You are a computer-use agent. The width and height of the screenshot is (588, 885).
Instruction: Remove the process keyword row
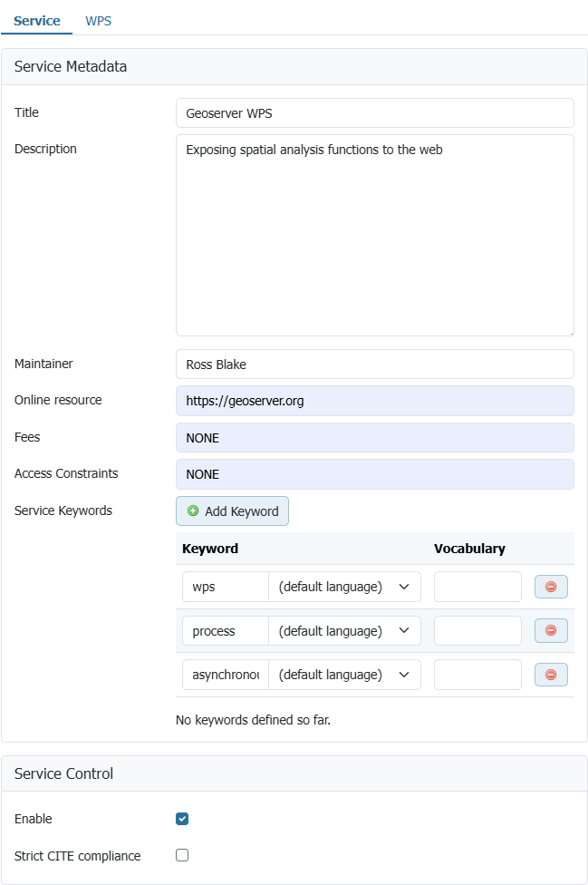tap(551, 631)
